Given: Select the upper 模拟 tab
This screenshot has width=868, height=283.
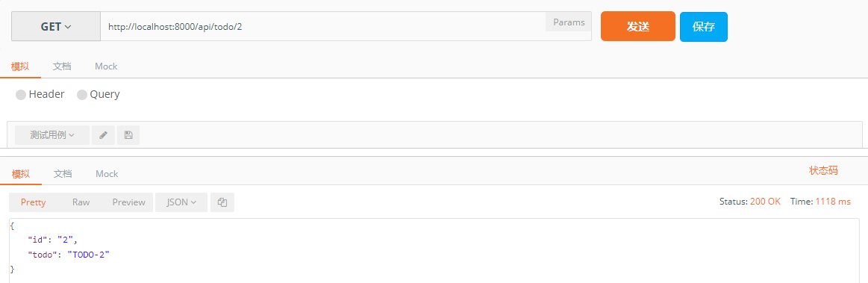Looking at the screenshot, I should coord(20,66).
